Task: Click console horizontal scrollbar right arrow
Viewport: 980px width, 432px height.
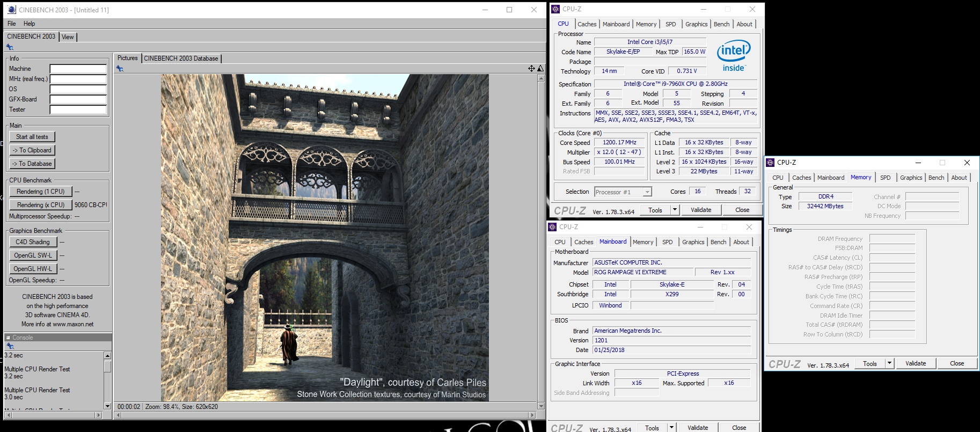Action: 98,415
